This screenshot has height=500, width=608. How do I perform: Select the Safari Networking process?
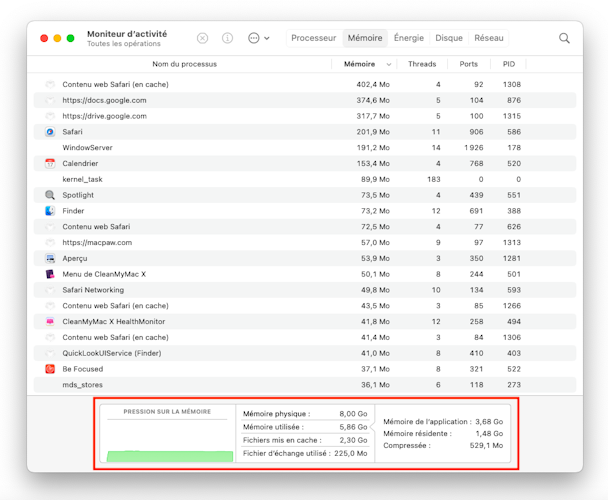tap(93, 290)
